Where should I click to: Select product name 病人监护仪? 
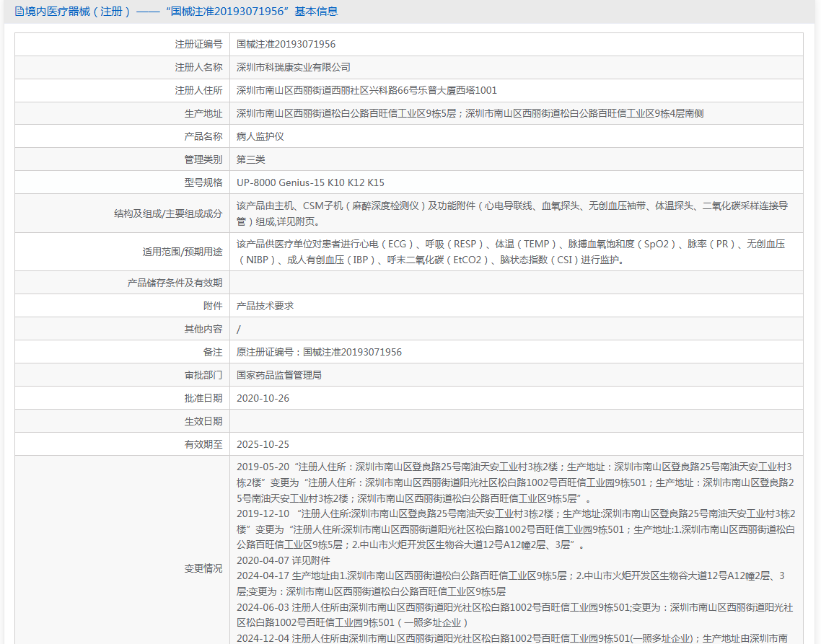(x=260, y=136)
